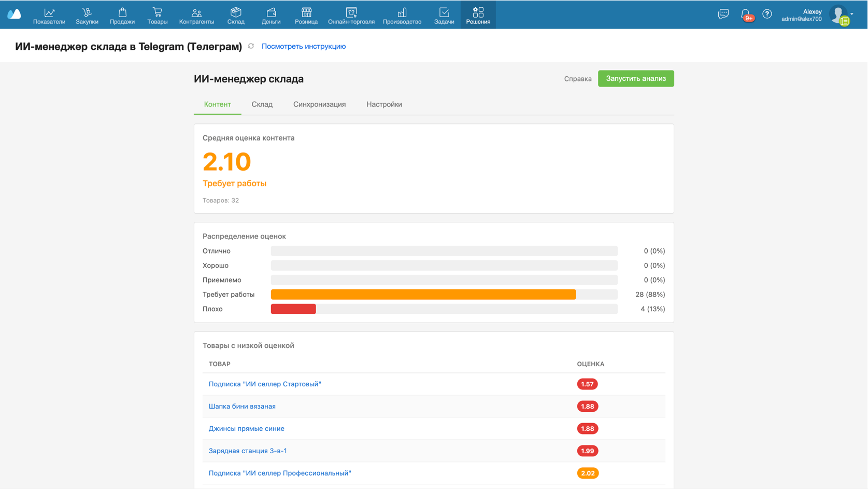The width and height of the screenshot is (868, 489).
Task: Open product Шапка бини вязаная
Action: tap(242, 407)
